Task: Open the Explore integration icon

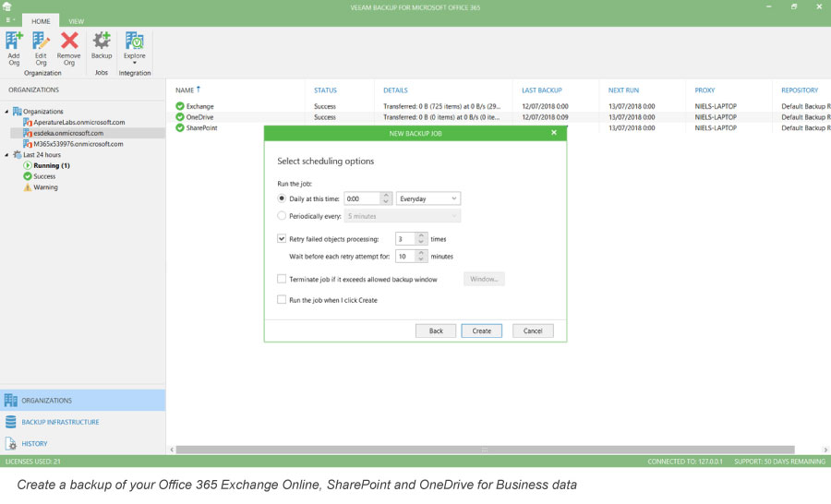Action: (x=134, y=41)
